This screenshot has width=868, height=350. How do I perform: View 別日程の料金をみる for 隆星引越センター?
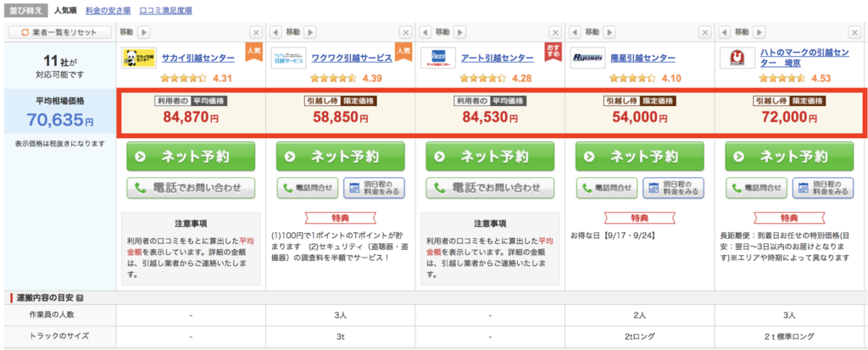pos(674,188)
